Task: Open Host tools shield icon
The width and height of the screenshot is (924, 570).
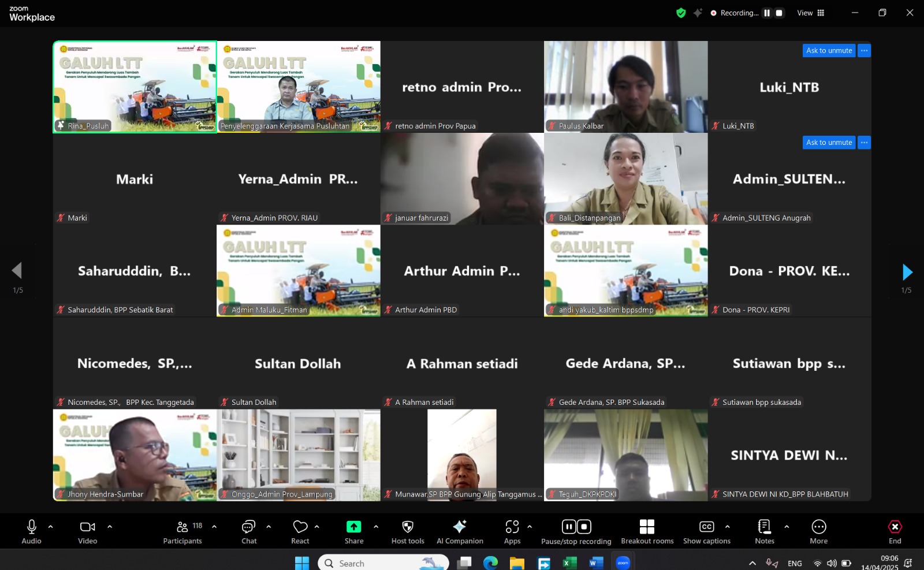Action: click(408, 527)
